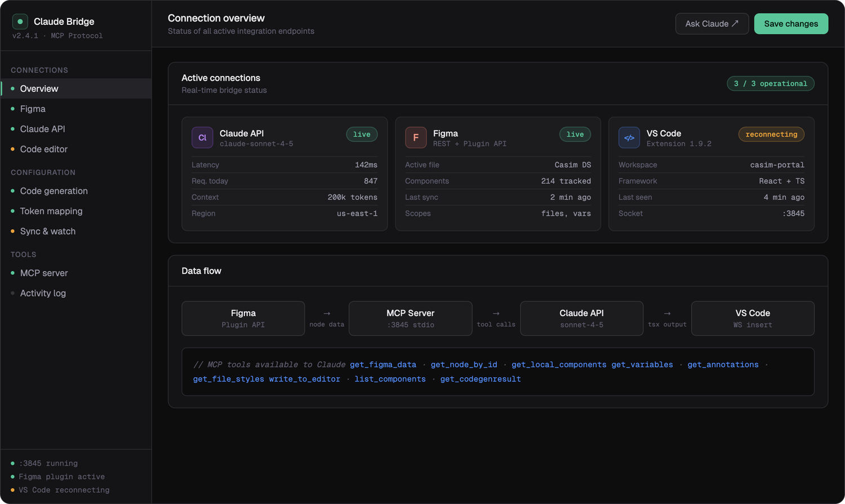
Task: Click the tool calls arrow in data flow
Action: [x=496, y=314]
